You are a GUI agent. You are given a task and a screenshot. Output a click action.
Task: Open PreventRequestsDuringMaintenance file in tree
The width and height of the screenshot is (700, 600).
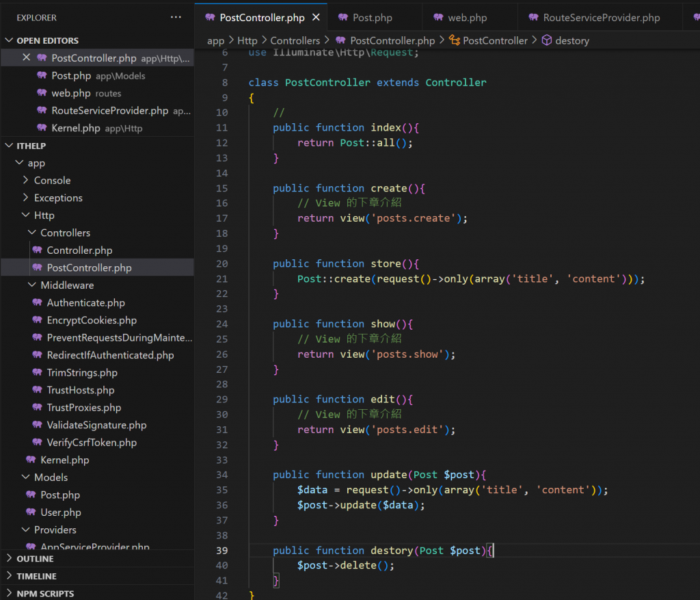pos(97,337)
